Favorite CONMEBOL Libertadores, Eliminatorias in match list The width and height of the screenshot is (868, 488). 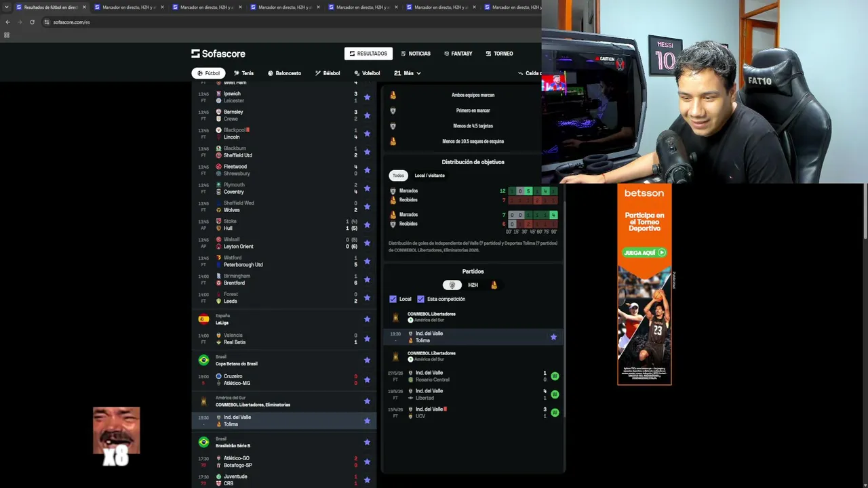[367, 401]
